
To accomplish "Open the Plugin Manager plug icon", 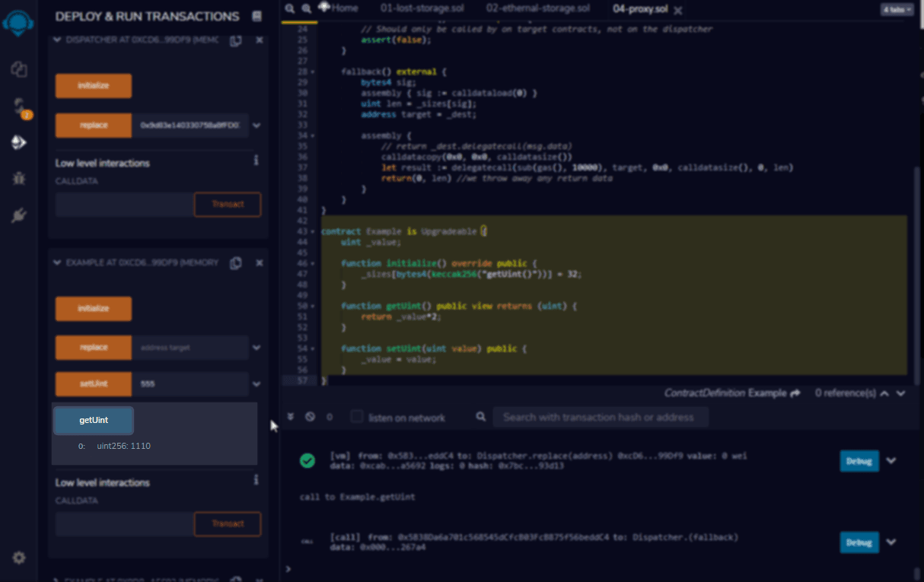I will tap(19, 215).
